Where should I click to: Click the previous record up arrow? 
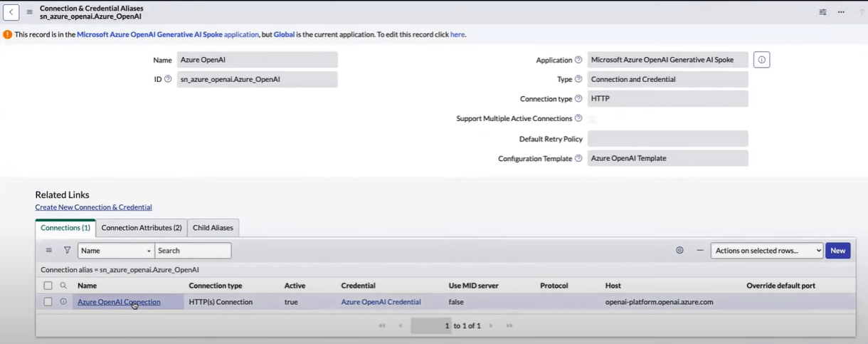coord(862,12)
